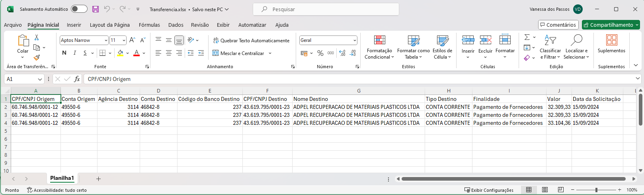Select the Format Painter brush icon
644x195 pixels.
click(37, 57)
